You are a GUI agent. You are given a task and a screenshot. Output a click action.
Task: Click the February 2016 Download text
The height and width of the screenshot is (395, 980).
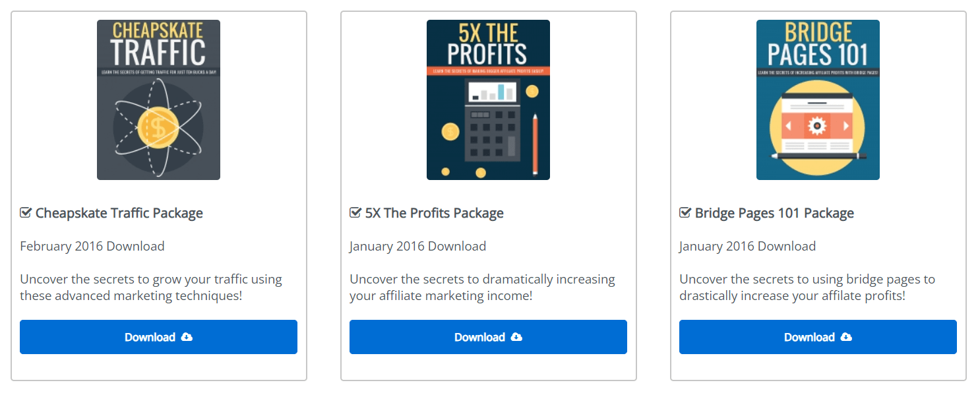pos(92,246)
